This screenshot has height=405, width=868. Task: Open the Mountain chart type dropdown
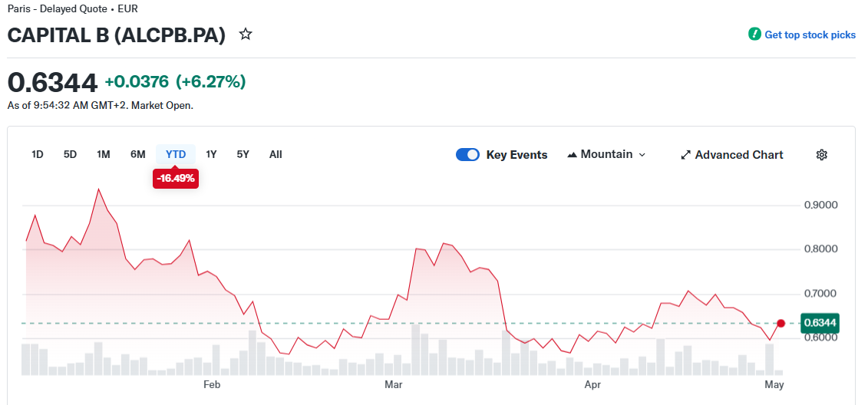[x=607, y=155]
